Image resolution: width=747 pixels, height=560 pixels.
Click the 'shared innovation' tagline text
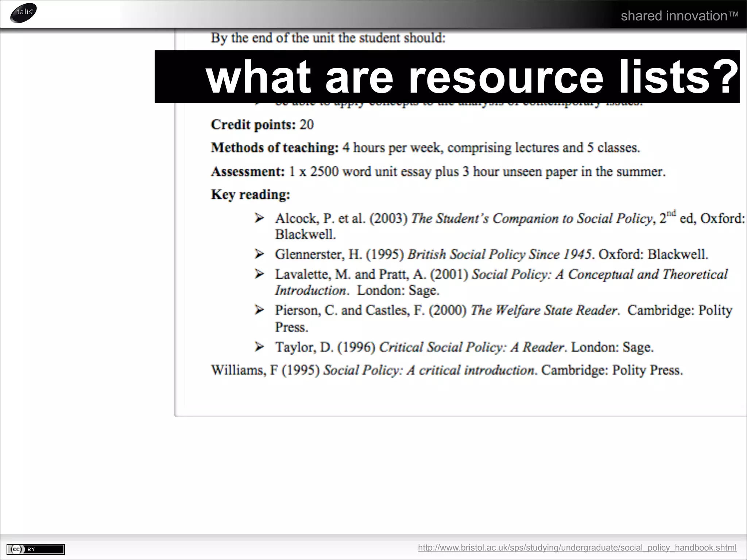click(680, 16)
